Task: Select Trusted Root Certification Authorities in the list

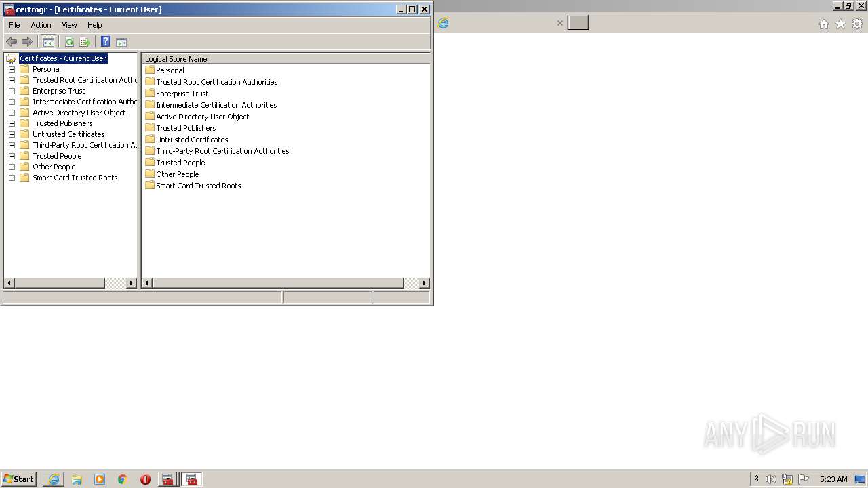Action: pos(216,82)
